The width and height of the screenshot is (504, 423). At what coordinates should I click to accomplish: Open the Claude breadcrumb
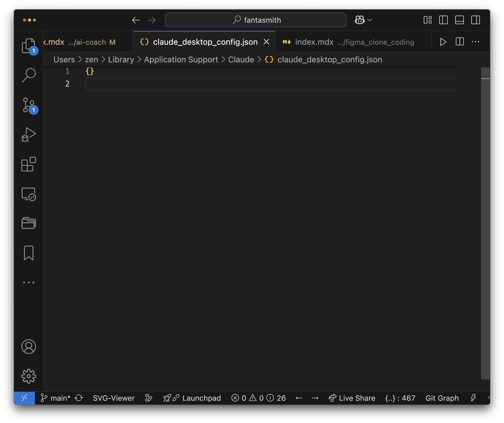tap(241, 59)
